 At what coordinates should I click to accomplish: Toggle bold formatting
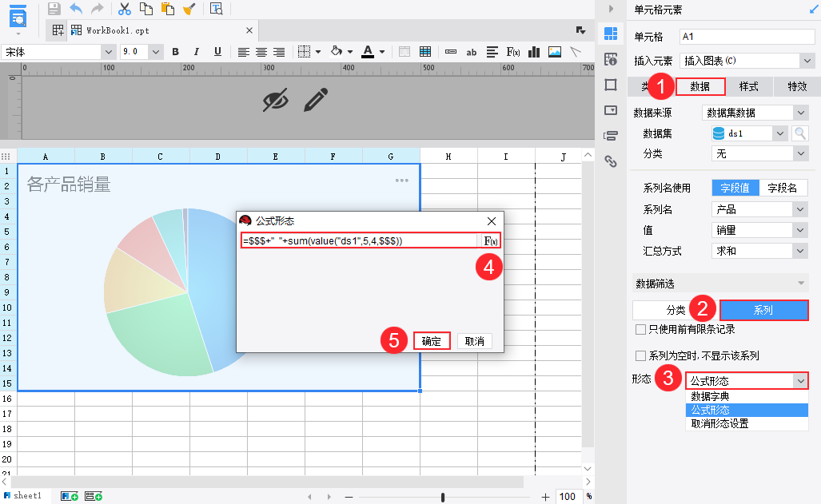pyautogui.click(x=175, y=52)
